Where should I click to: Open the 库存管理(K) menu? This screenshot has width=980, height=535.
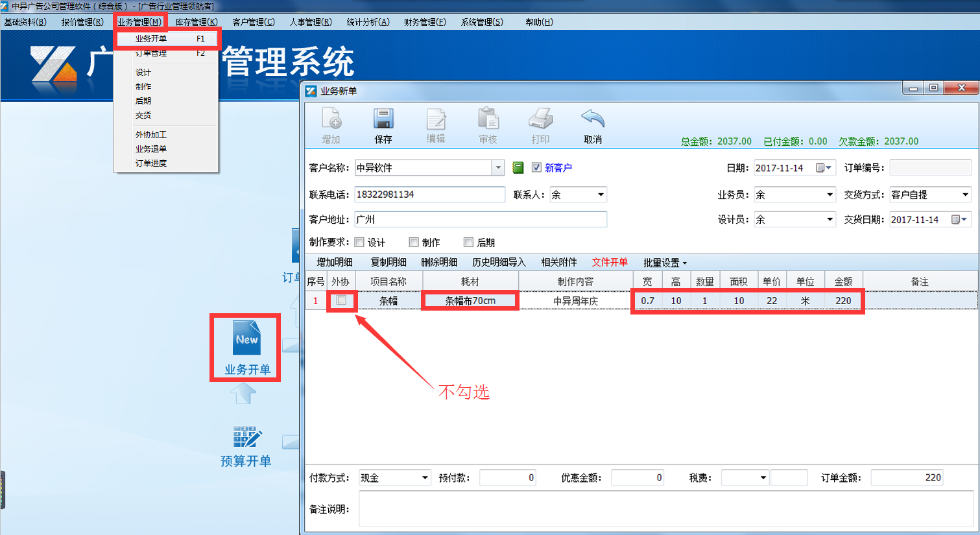(x=197, y=22)
